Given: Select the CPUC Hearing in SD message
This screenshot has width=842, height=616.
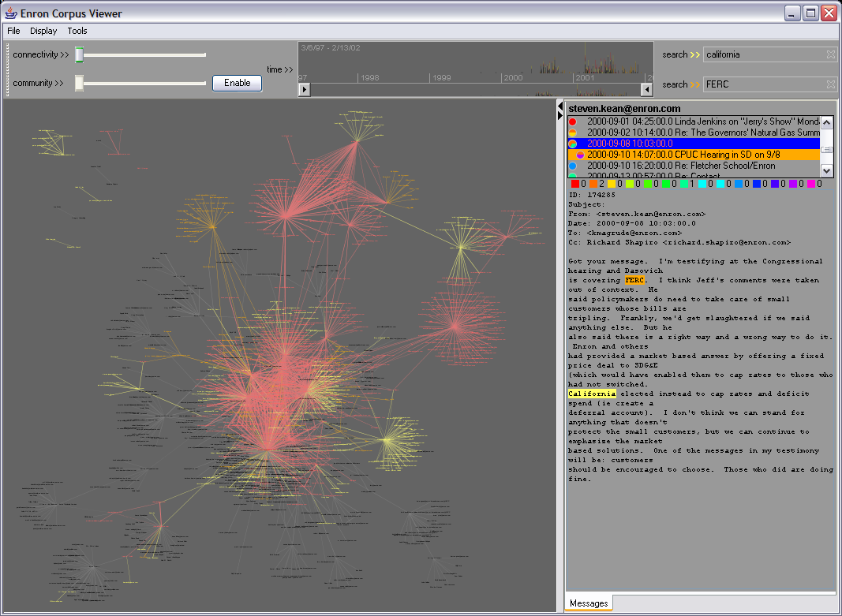Looking at the screenshot, I should pyautogui.click(x=694, y=155).
